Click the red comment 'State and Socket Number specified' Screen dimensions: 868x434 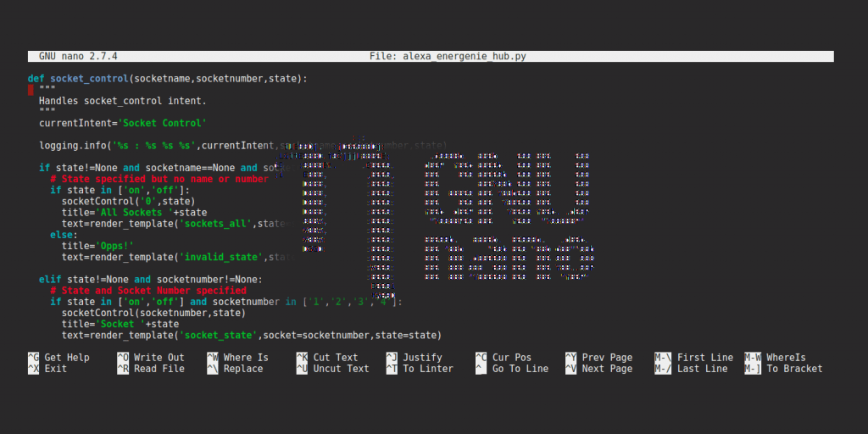[x=147, y=291]
